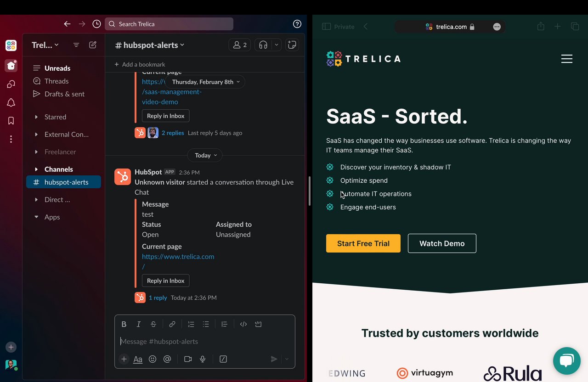Open Trelica workspace menu dropdown
This screenshot has width=588, height=382.
click(x=45, y=45)
